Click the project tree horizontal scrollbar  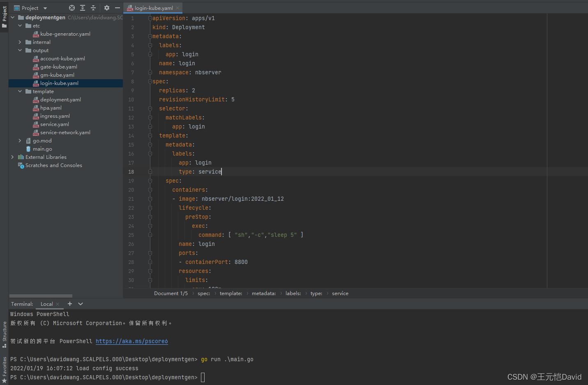point(41,296)
